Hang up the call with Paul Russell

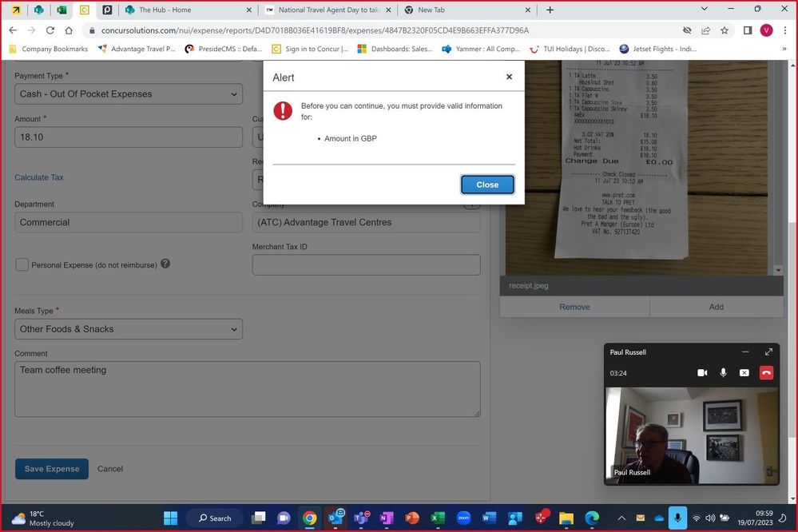pos(766,373)
